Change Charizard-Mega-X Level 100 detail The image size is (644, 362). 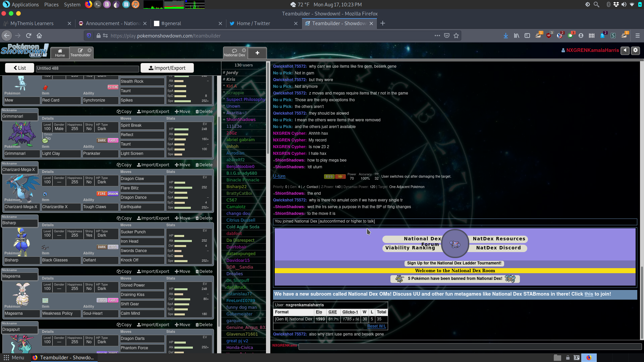(x=47, y=180)
